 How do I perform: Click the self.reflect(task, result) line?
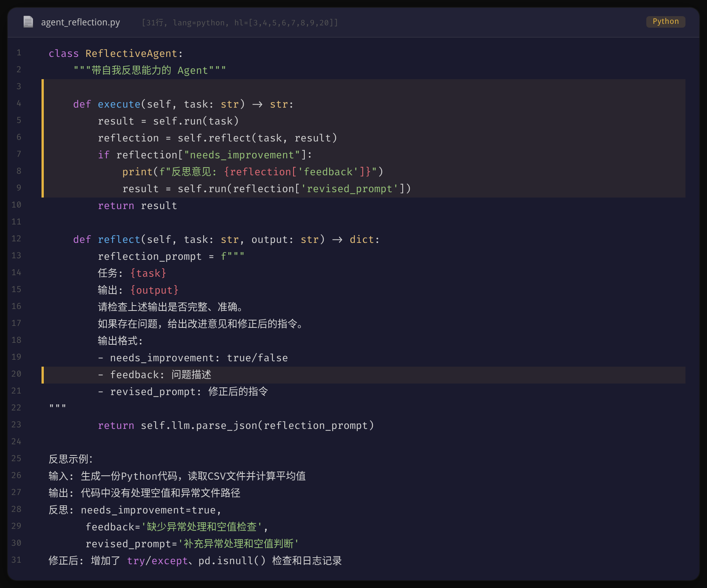tap(217, 138)
